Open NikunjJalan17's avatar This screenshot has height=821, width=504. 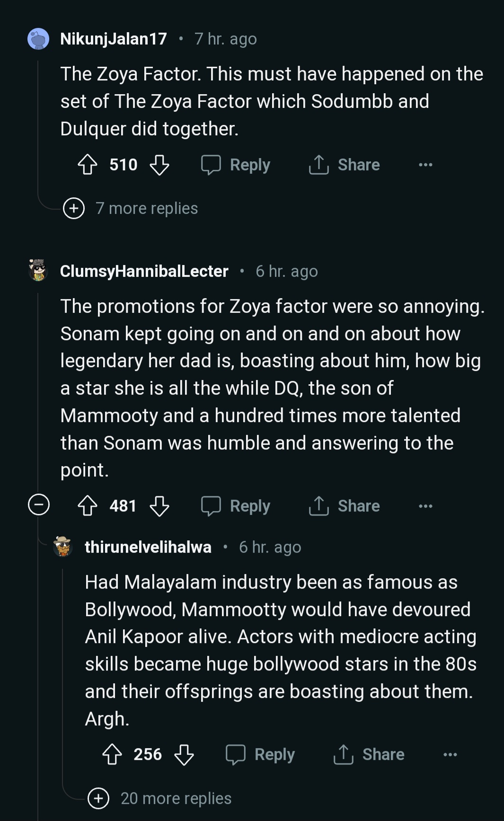coord(38,39)
